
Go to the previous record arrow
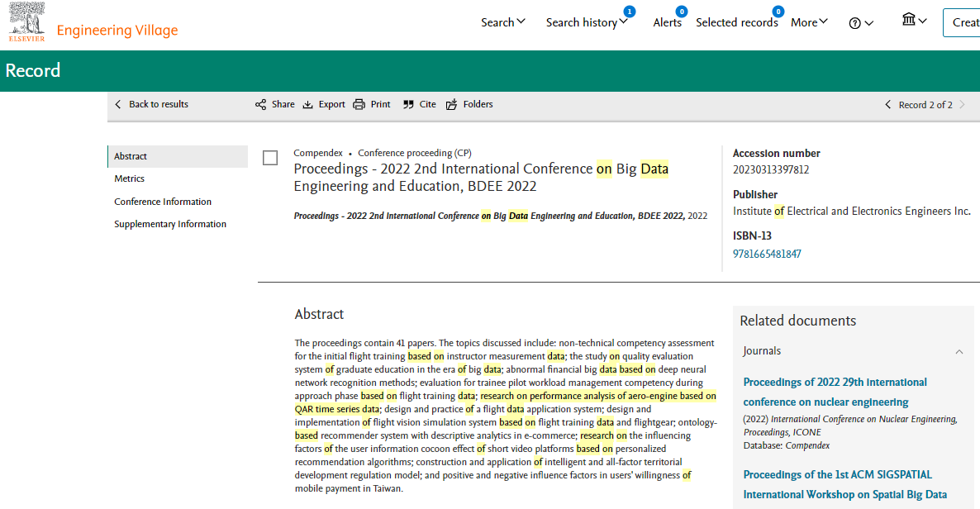[x=887, y=104]
